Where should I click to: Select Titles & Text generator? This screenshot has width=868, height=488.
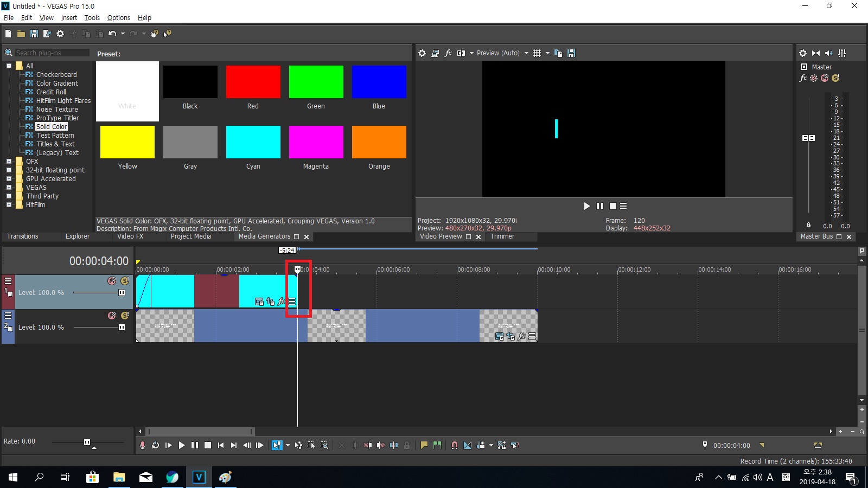point(56,144)
